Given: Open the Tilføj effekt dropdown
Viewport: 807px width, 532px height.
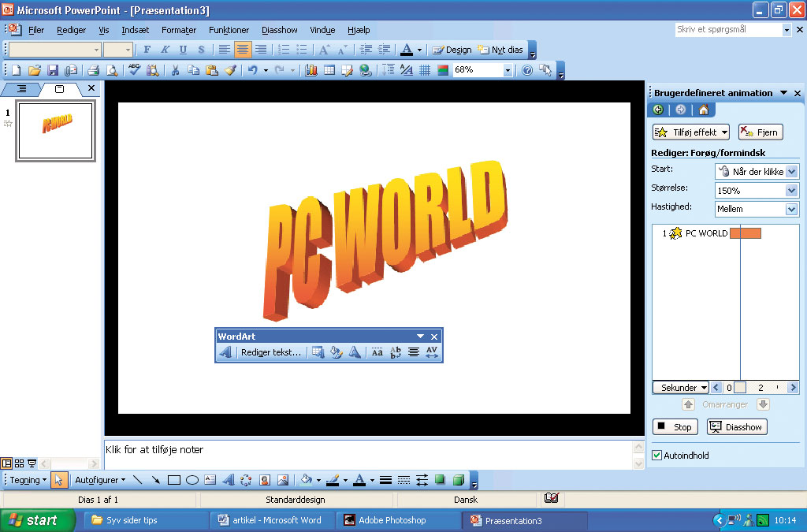Looking at the screenshot, I should [x=690, y=132].
